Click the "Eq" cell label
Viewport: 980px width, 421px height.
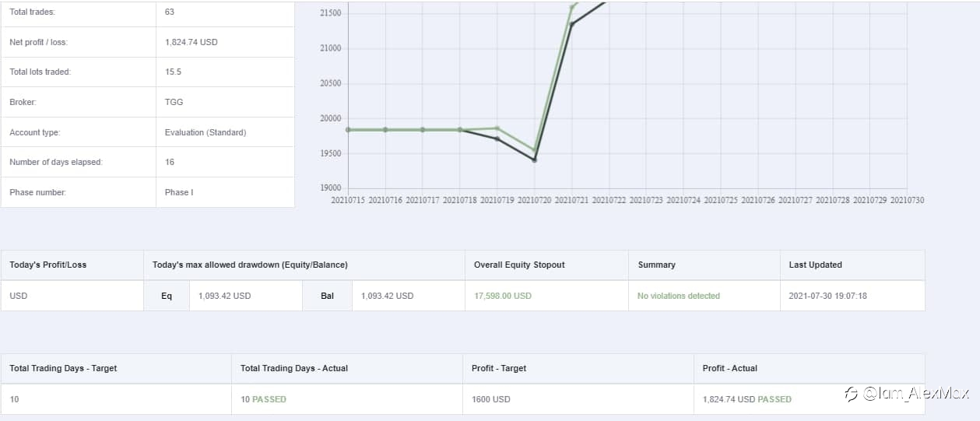click(167, 296)
